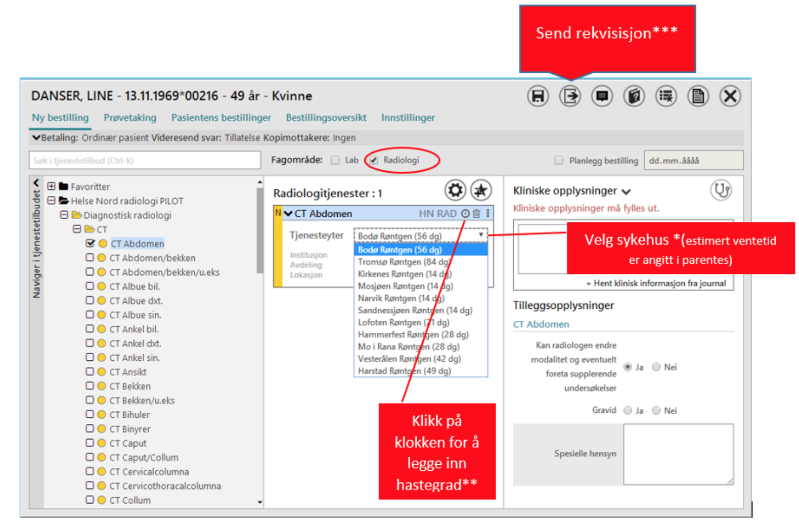The width and height of the screenshot is (799, 532).
Task: Close the order window with X
Action: pyautogui.click(x=730, y=96)
